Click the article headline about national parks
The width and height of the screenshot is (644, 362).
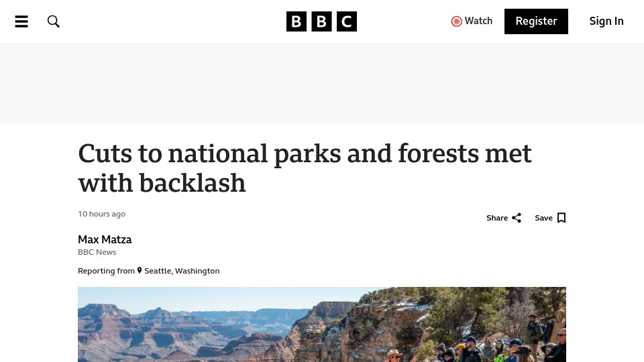point(305,168)
